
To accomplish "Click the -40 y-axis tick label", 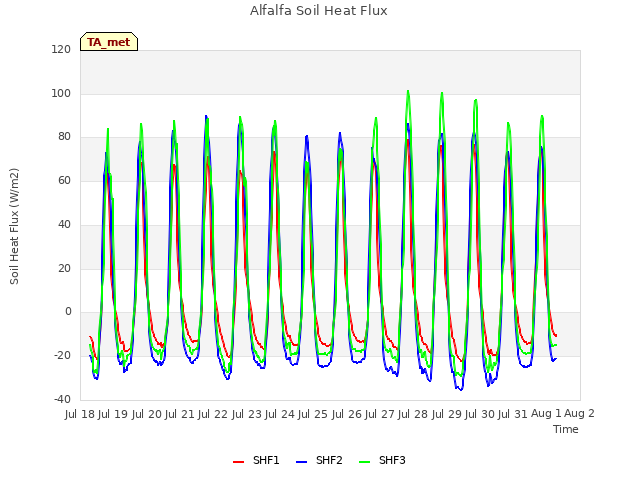I will point(62,399).
